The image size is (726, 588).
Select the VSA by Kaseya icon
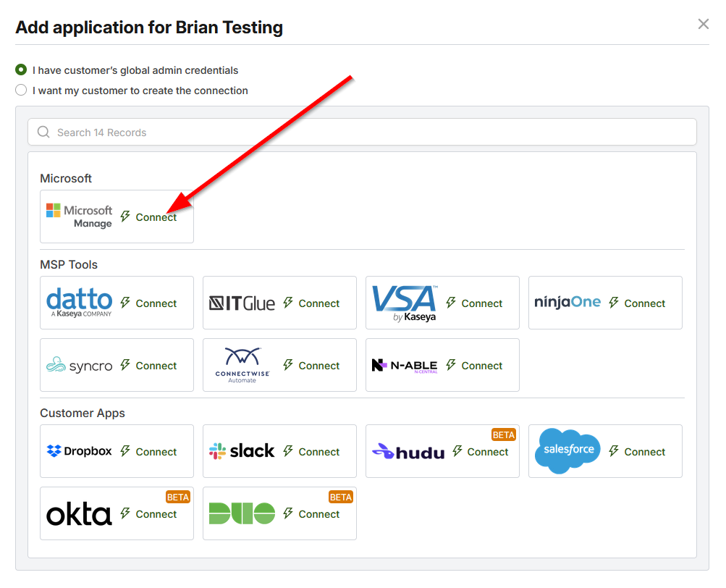tap(405, 302)
